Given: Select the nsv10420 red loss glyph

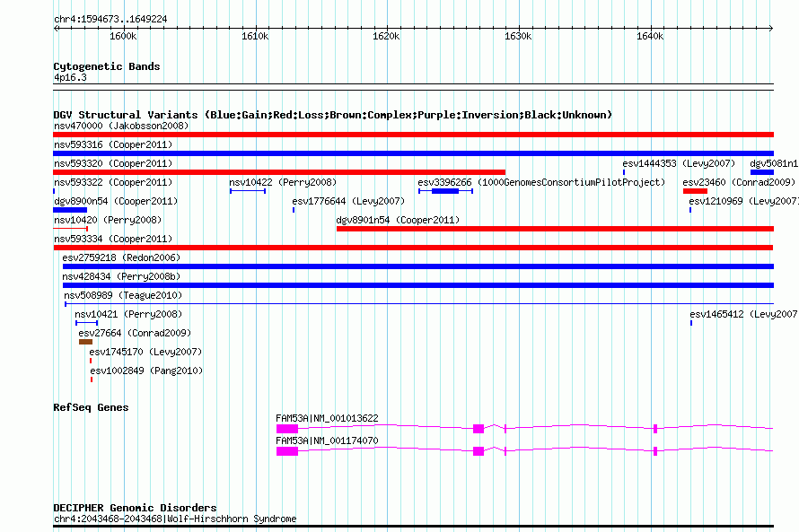Looking at the screenshot, I should (x=70, y=229).
